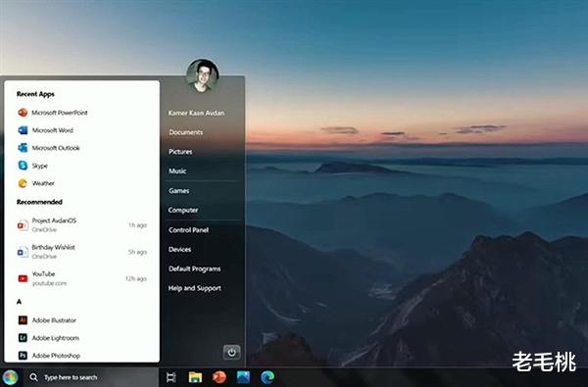The image size is (588, 387).
Task: Open Control Panel
Action: [188, 230]
